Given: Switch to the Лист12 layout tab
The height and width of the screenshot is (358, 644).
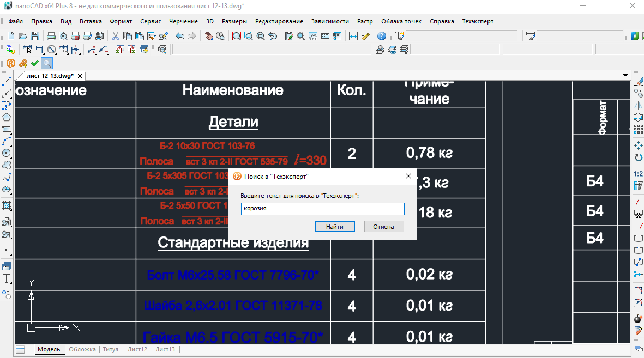Looking at the screenshot, I should (x=137, y=349).
